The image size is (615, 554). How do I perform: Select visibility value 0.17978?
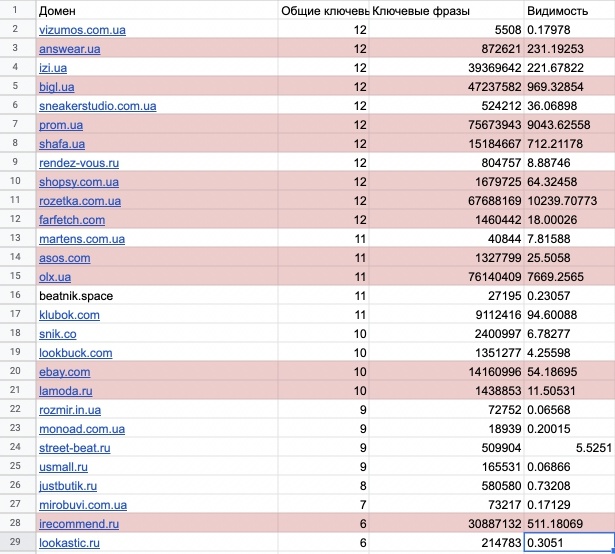(x=570, y=30)
